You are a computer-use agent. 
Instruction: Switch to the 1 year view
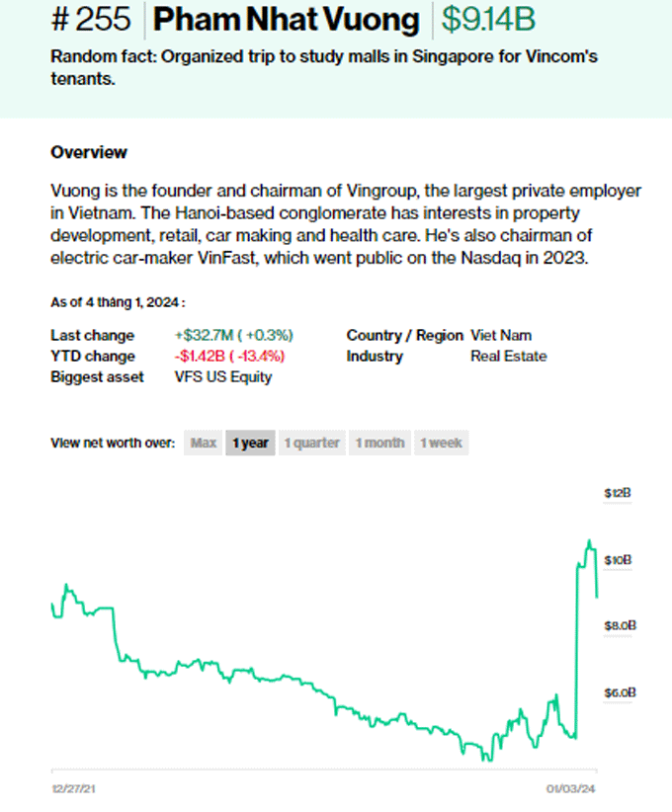(249, 443)
